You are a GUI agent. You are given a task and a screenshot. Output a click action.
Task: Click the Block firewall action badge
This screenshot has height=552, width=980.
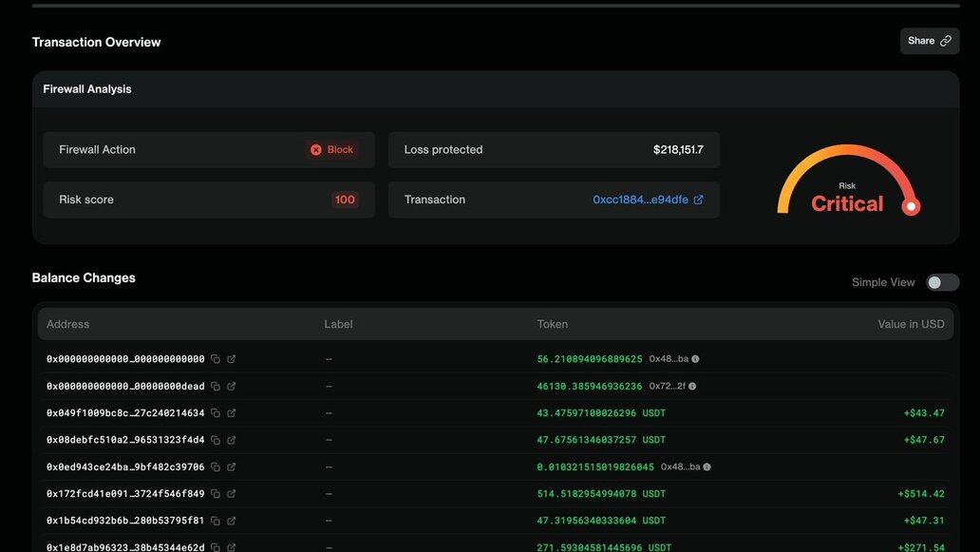pyautogui.click(x=331, y=150)
